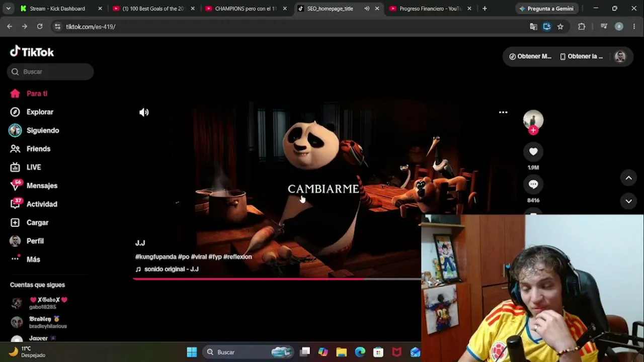Click Pregunta a Gemini button
This screenshot has height=362, width=644.
click(546, 9)
